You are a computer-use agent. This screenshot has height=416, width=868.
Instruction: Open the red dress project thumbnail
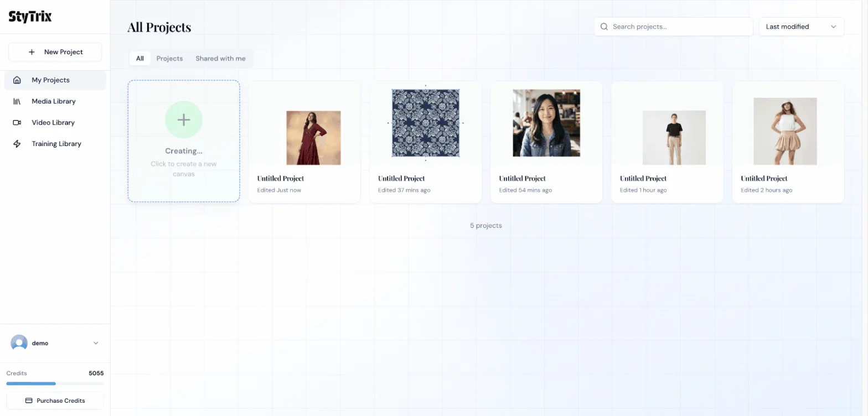tap(313, 138)
